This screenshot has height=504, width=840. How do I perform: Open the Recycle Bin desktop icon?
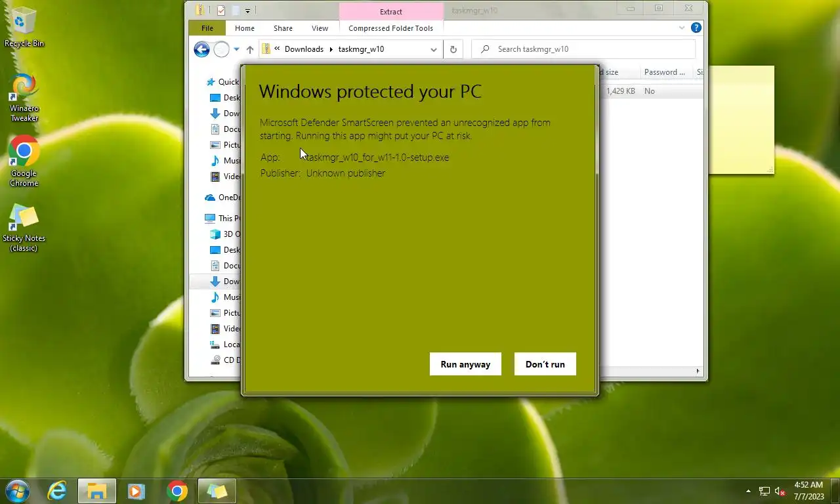tap(24, 28)
